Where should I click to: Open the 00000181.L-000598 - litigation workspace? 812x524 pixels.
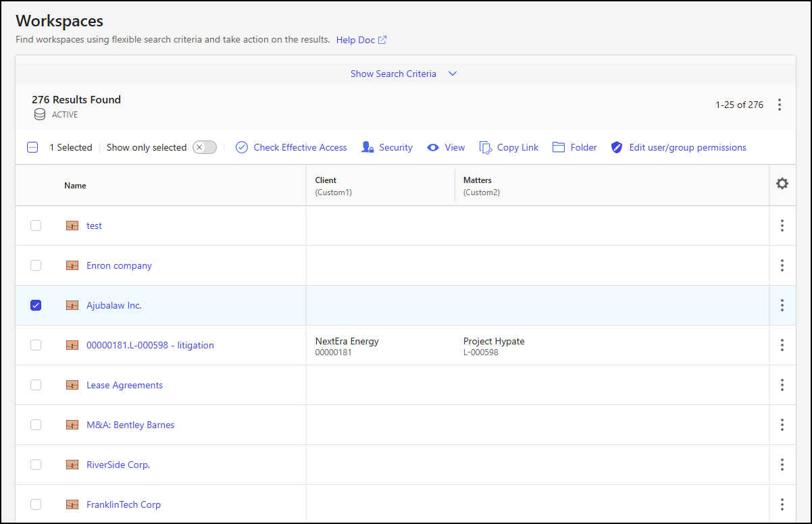tap(150, 345)
